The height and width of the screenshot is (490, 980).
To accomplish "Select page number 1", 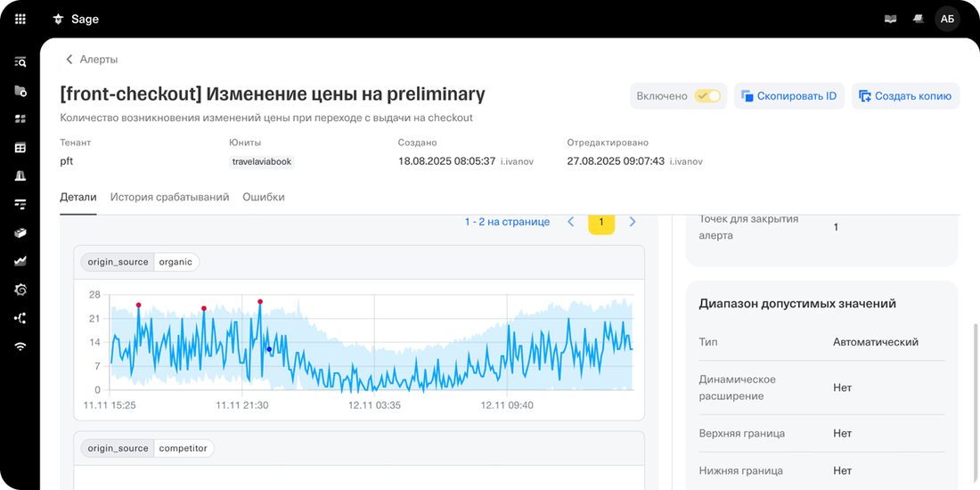I will pos(601,222).
